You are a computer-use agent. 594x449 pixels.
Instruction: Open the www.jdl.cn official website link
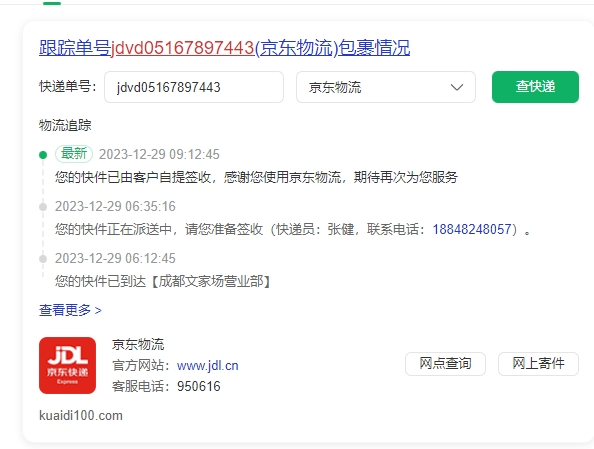208,365
